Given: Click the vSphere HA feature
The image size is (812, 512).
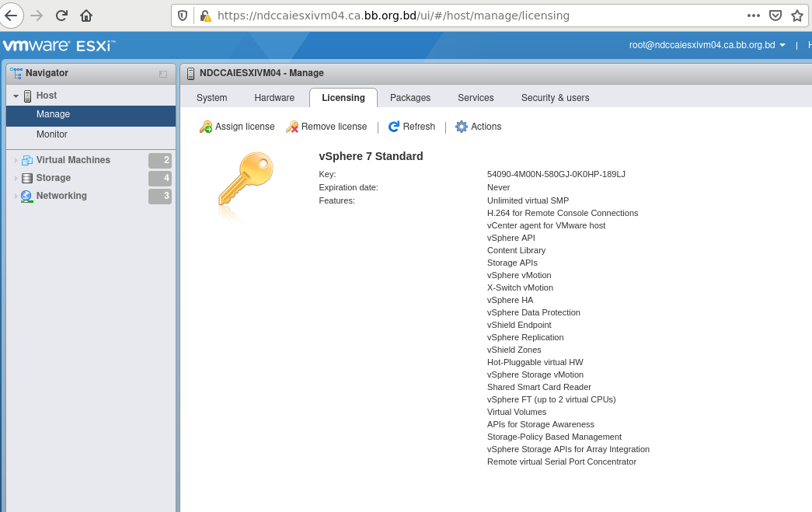Looking at the screenshot, I should pyautogui.click(x=510, y=300).
